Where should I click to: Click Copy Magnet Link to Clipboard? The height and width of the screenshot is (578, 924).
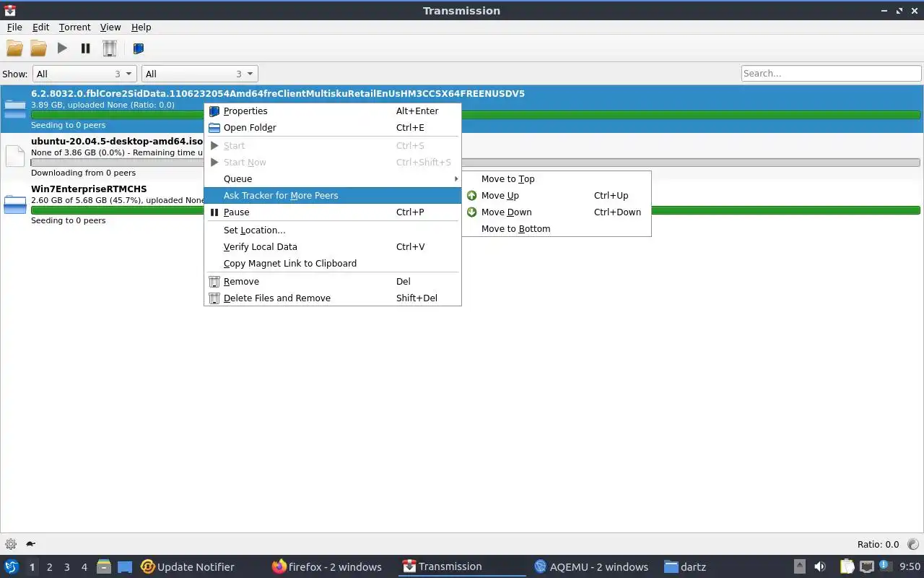pos(333,264)
